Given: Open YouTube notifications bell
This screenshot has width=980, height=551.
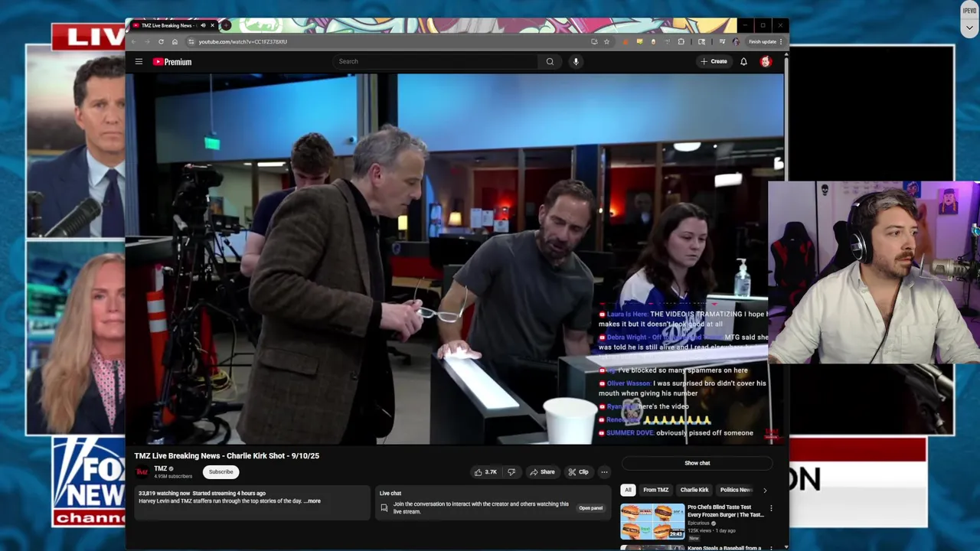Looking at the screenshot, I should pyautogui.click(x=743, y=61).
